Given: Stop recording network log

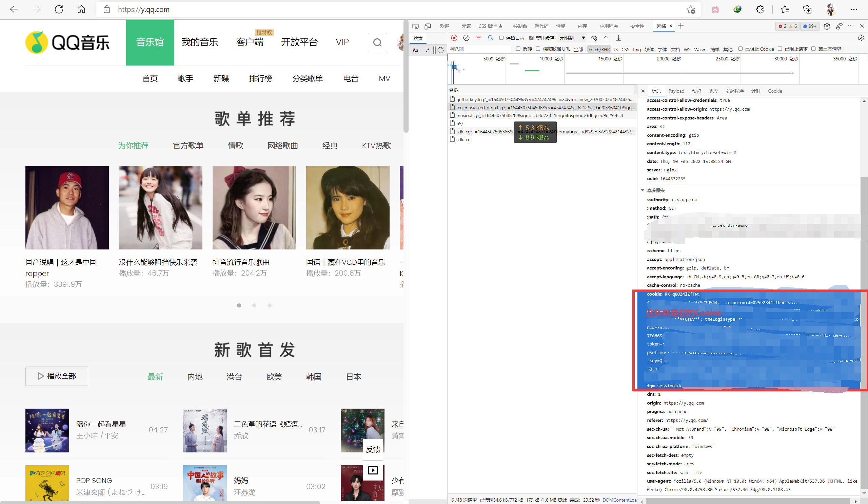Looking at the screenshot, I should (x=454, y=38).
